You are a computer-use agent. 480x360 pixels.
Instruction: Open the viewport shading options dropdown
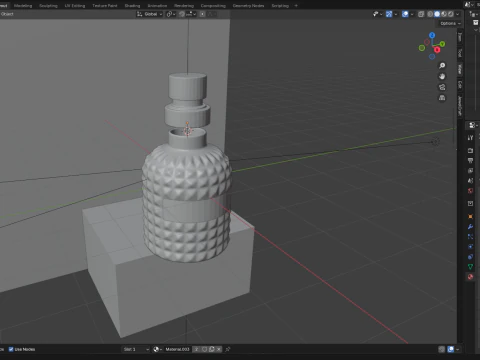pyautogui.click(x=458, y=14)
